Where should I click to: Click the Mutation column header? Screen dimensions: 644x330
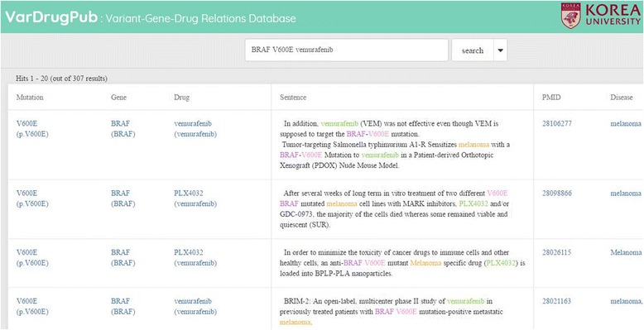click(x=30, y=98)
